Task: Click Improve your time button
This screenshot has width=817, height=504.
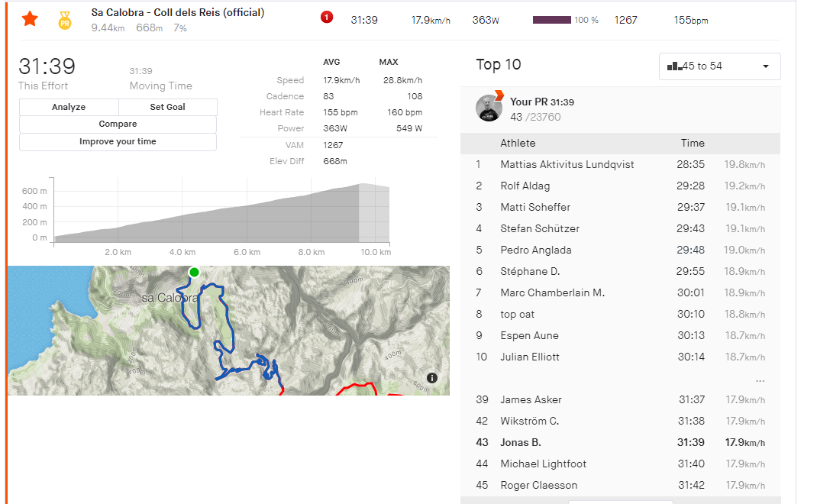Action: [118, 142]
